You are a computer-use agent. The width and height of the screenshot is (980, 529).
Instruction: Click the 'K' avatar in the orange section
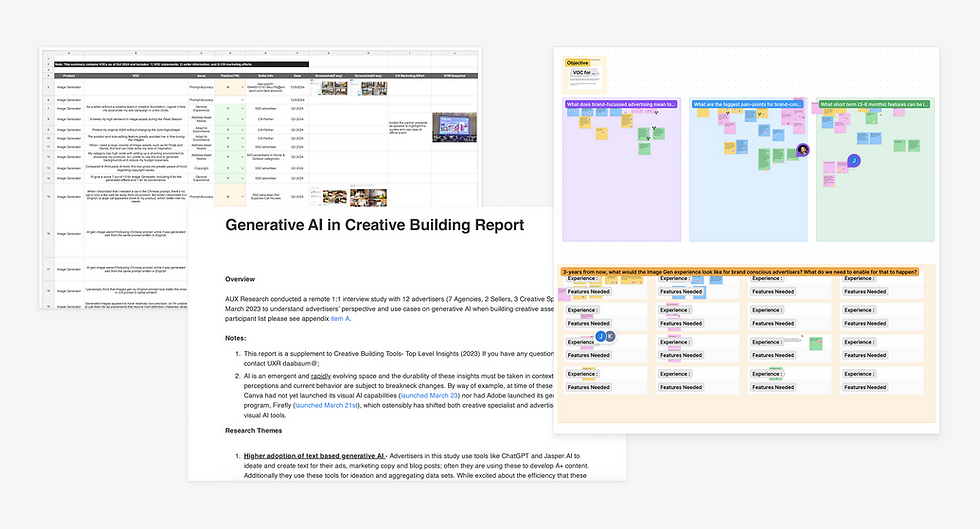[x=611, y=336]
